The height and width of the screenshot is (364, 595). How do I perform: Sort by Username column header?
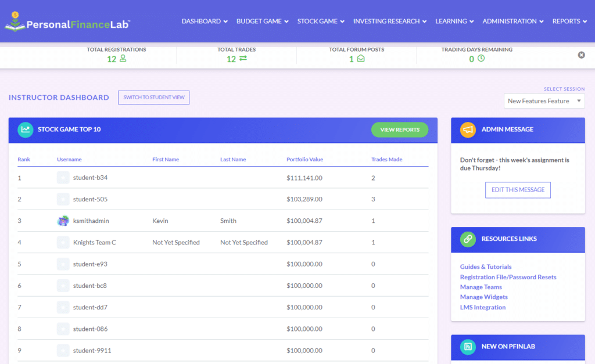point(69,159)
